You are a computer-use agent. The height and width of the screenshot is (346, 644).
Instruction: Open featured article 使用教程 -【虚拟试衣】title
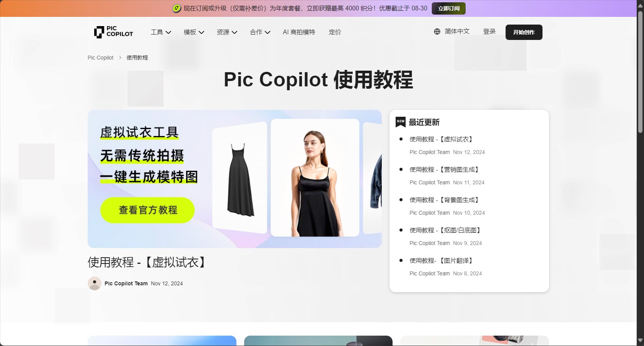(148, 262)
